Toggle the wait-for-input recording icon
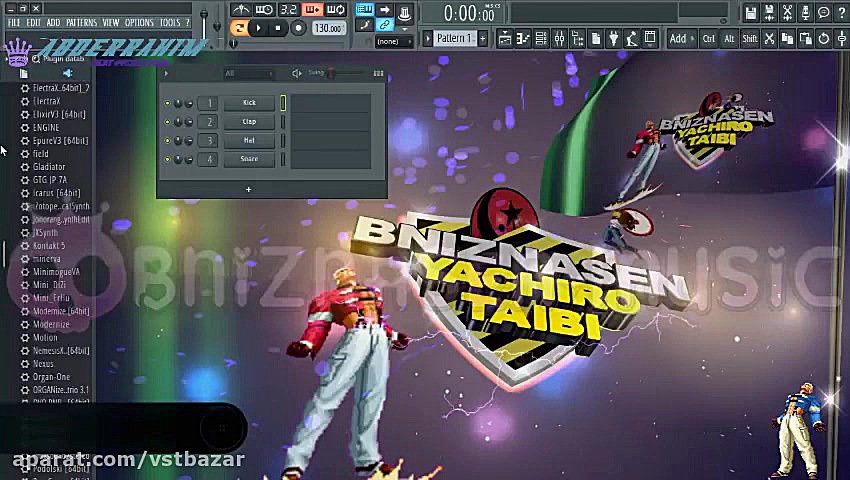The width and height of the screenshot is (850, 480). [x=264, y=10]
